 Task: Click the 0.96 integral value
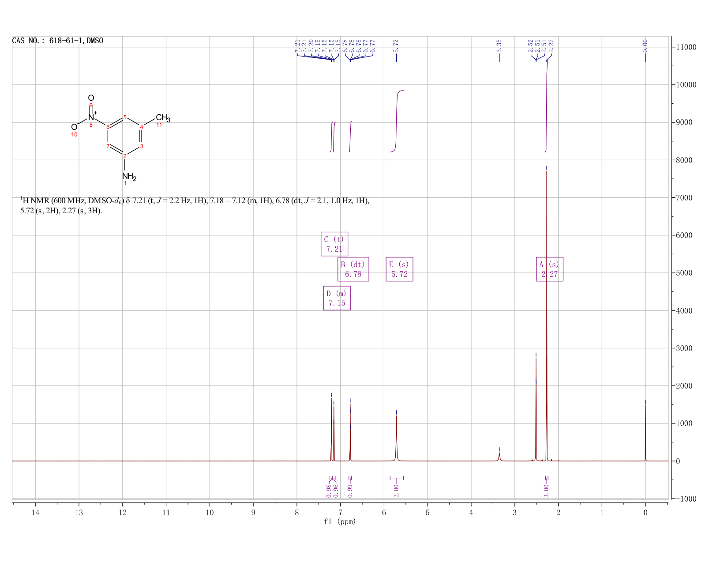pyautogui.click(x=335, y=491)
